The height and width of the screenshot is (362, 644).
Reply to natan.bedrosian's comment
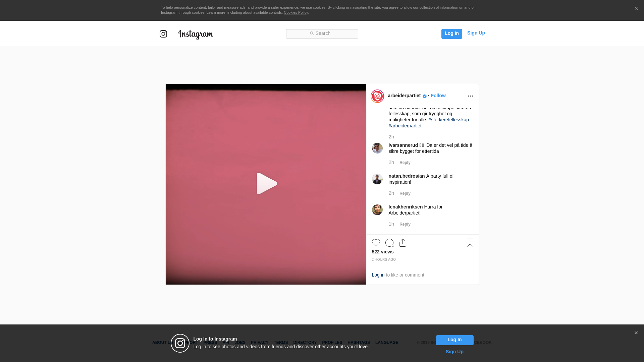405,193
